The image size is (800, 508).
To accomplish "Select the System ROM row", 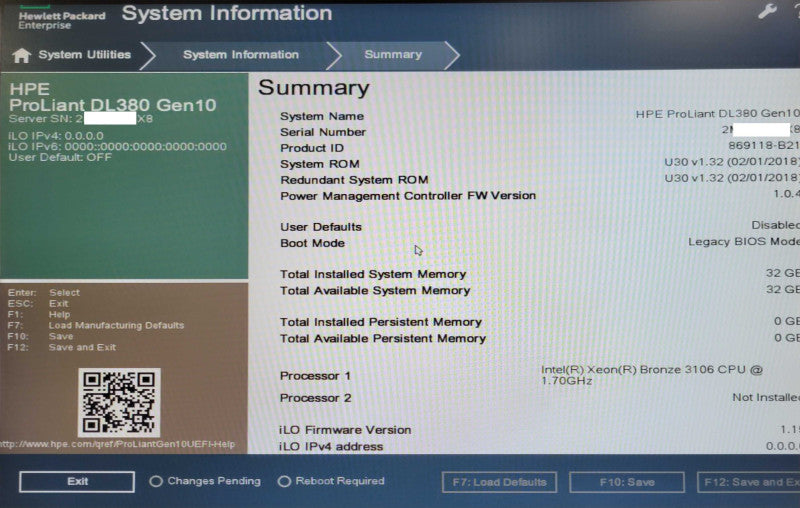I will coord(539,163).
